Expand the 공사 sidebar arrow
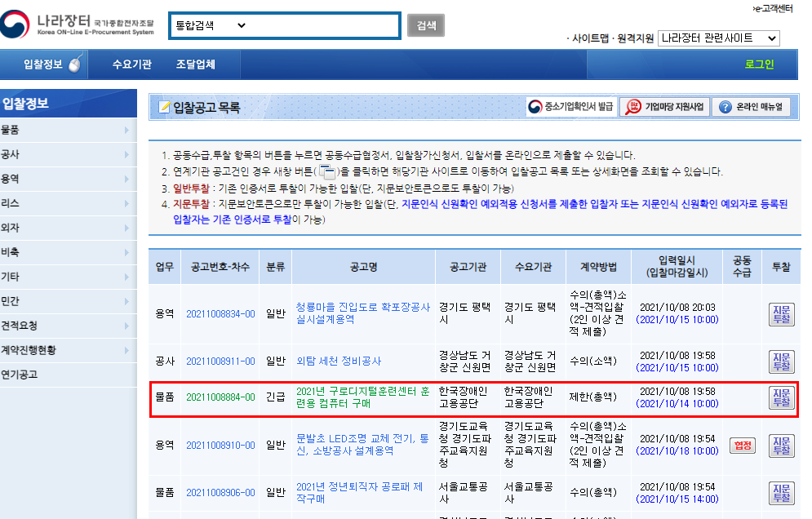Image resolution: width=812 pixels, height=519 pixels. coord(126,154)
